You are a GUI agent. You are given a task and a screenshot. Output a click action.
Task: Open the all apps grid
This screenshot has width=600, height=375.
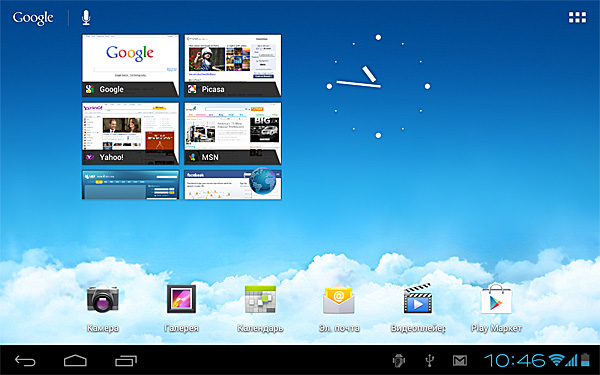point(577,18)
